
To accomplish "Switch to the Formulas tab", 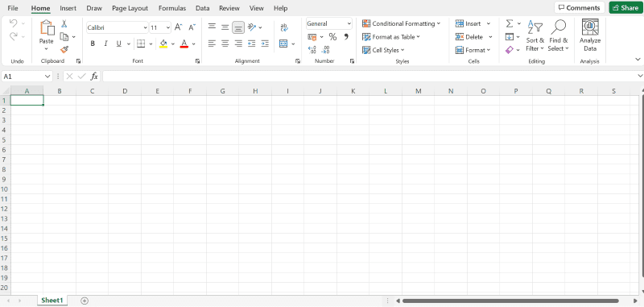I will [172, 8].
